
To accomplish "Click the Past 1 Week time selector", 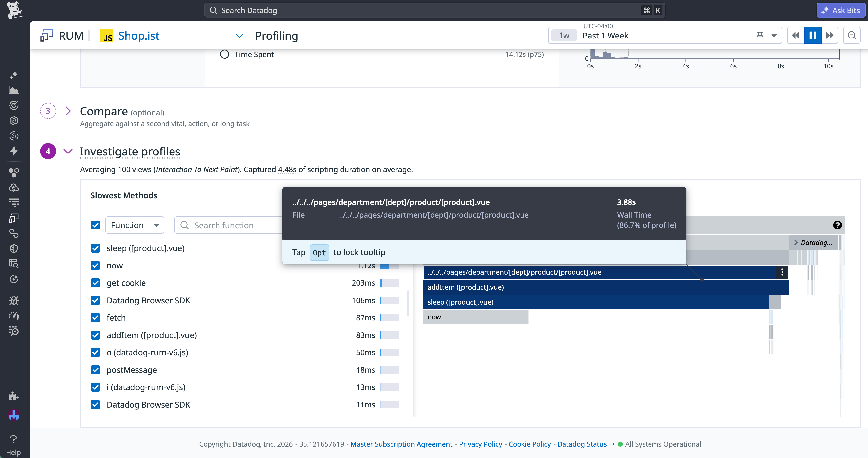I will tap(665, 35).
